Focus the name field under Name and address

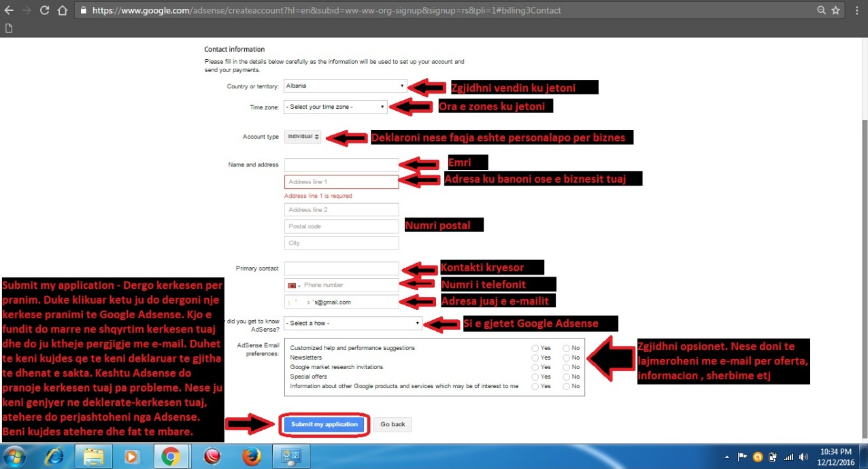click(341, 165)
